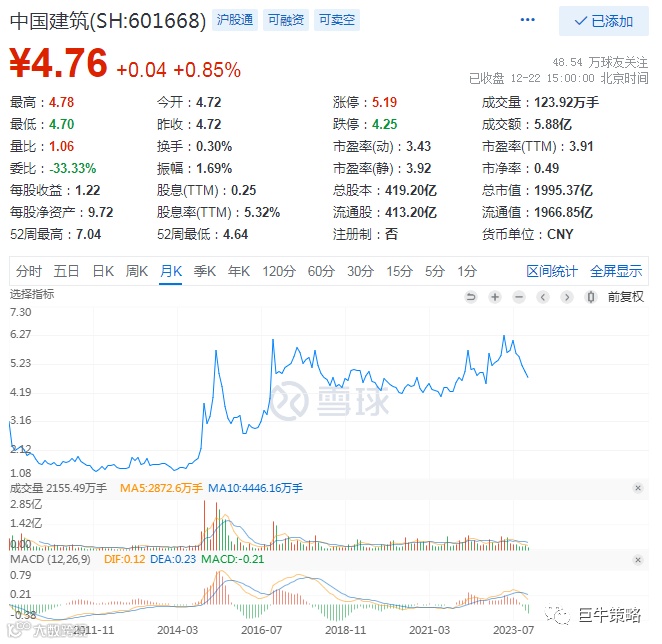Screen dimensions: 662x644
Task: Click the 可卖空 tag
Action: coord(336,20)
